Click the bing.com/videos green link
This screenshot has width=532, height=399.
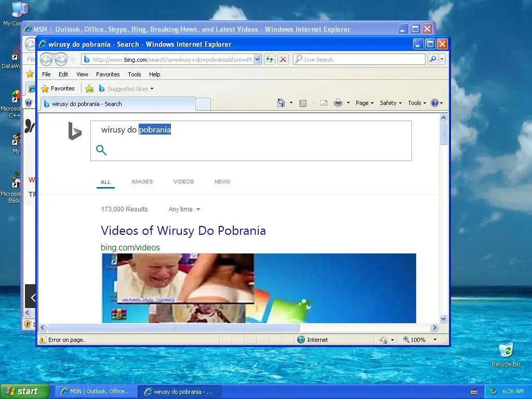[130, 247]
